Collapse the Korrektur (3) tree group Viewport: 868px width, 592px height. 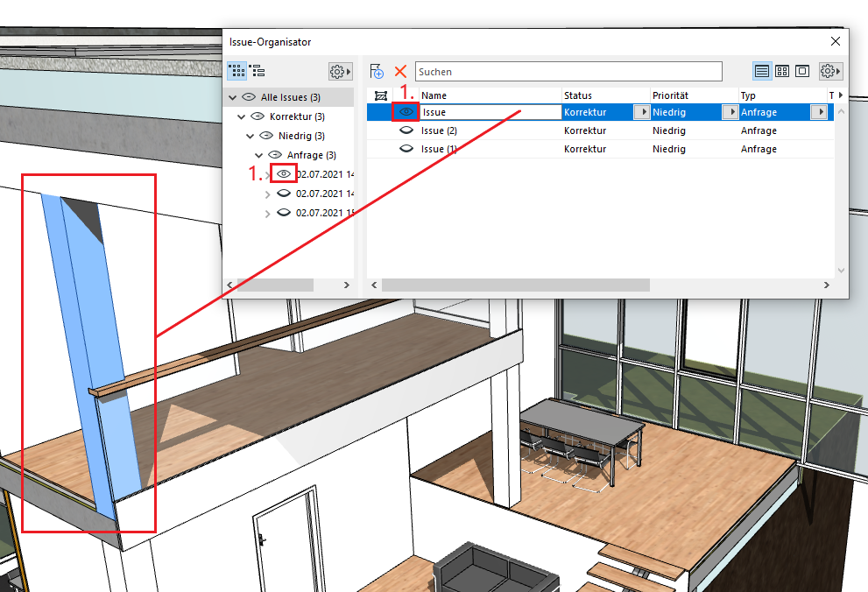(x=241, y=116)
